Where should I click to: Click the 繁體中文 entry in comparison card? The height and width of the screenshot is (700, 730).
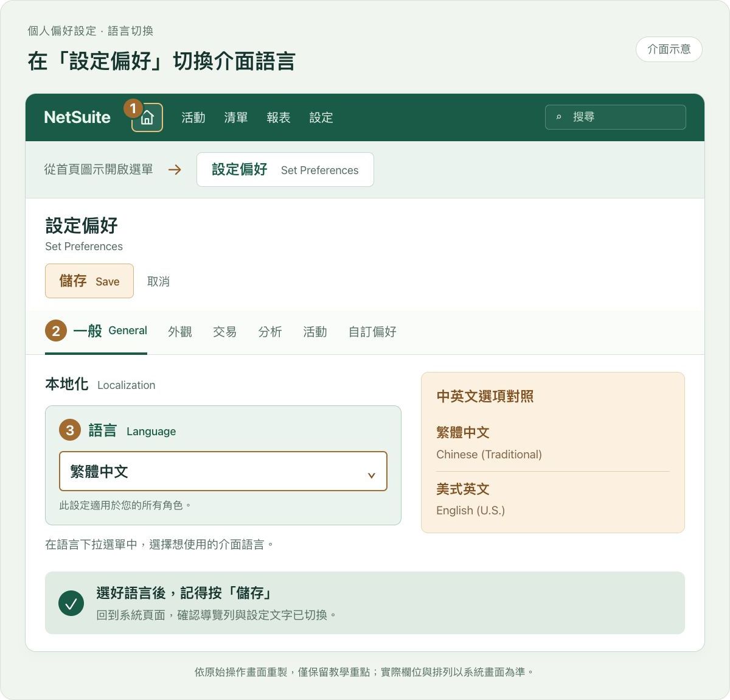click(463, 433)
